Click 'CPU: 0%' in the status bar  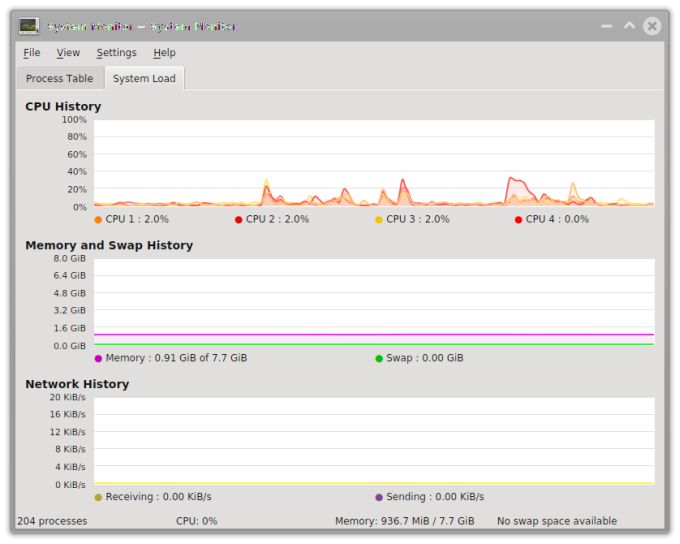click(196, 521)
